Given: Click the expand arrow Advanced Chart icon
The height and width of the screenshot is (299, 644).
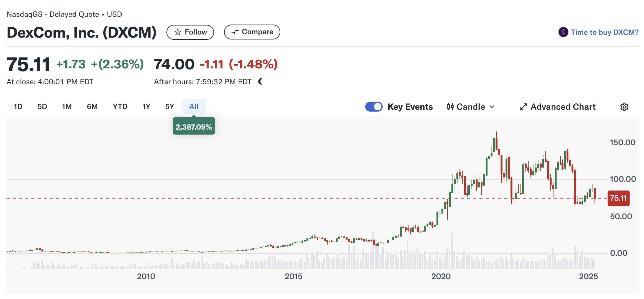Looking at the screenshot, I should tap(524, 107).
